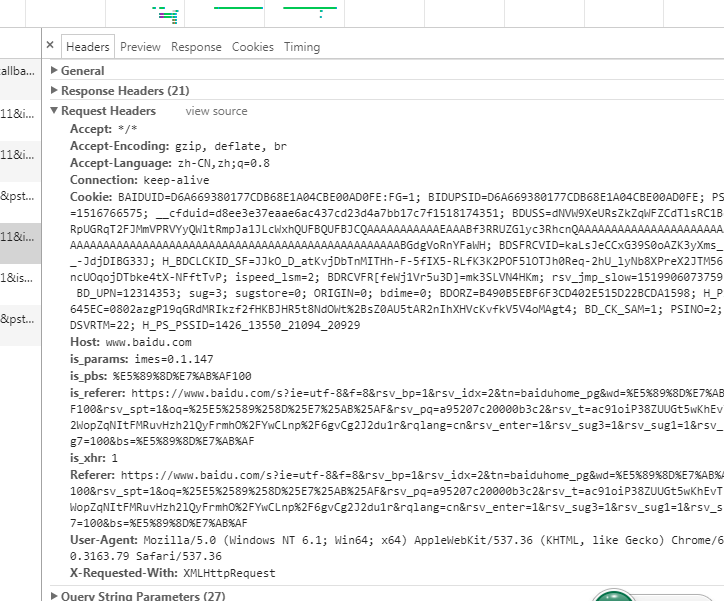The width and height of the screenshot is (724, 601).
Task: Open the Timing tab
Action: click(302, 47)
